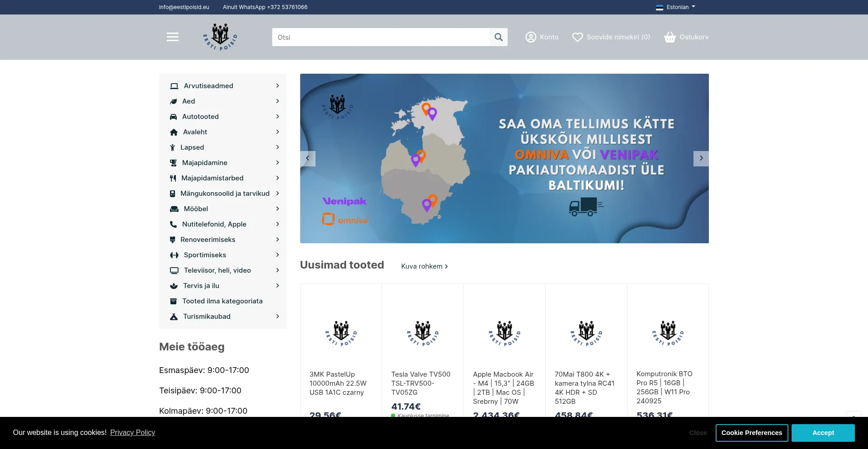The height and width of the screenshot is (449, 868).
Task: Open Tooted ilma kategooriata category
Action: [x=222, y=301]
